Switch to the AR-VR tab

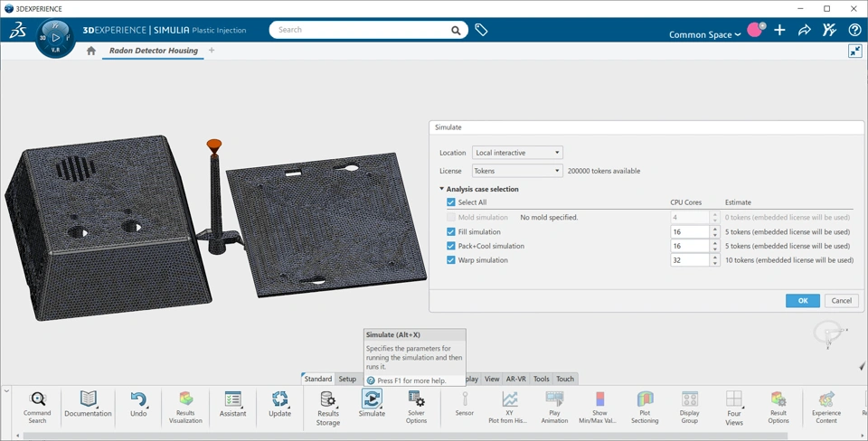[516, 379]
